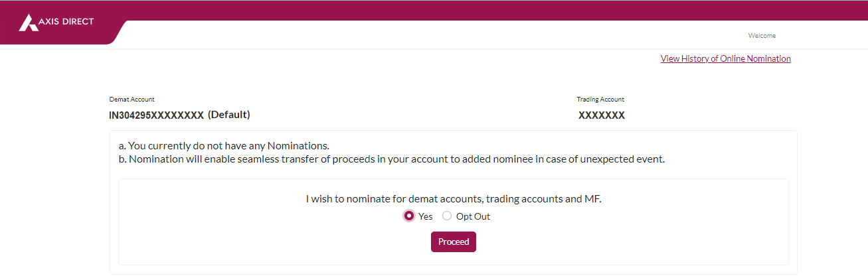The image size is (868, 280).
Task: Click the AXIS DIRECT brand name text
Action: (x=66, y=21)
